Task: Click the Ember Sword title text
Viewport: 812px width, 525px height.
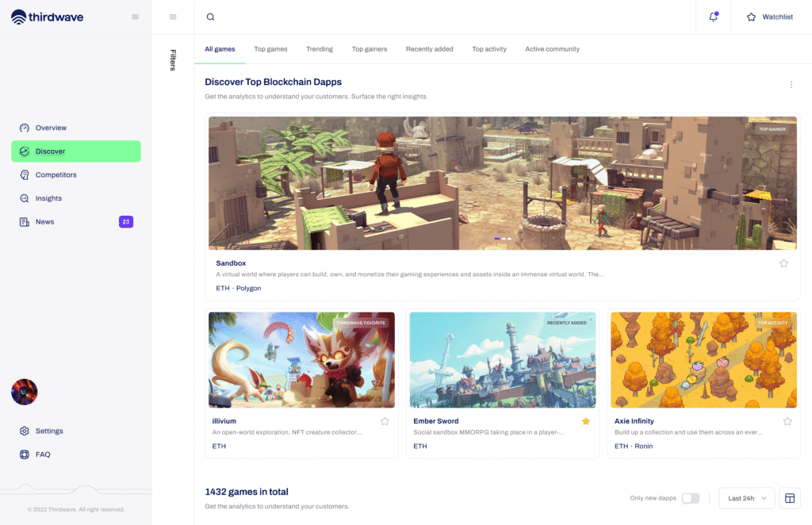Action: 436,421
